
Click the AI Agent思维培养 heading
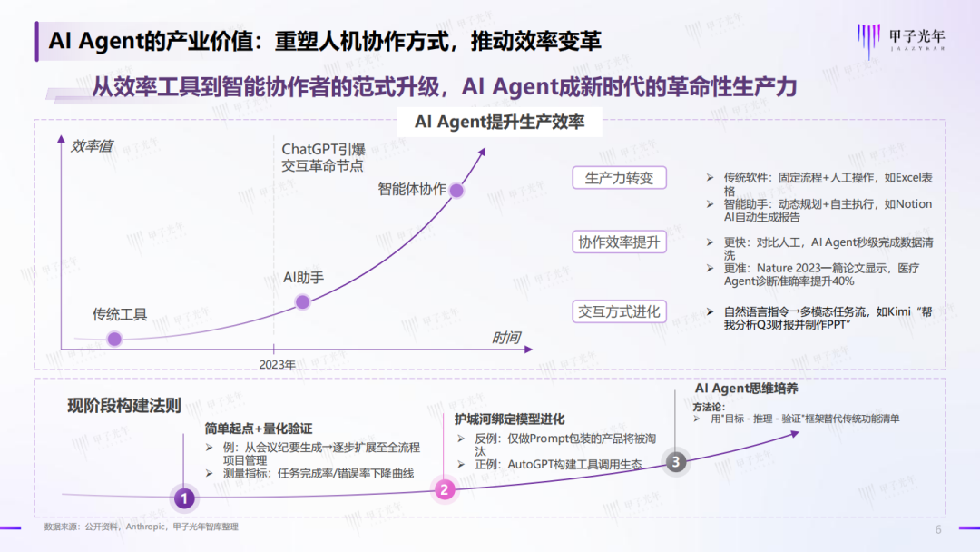coord(746,389)
